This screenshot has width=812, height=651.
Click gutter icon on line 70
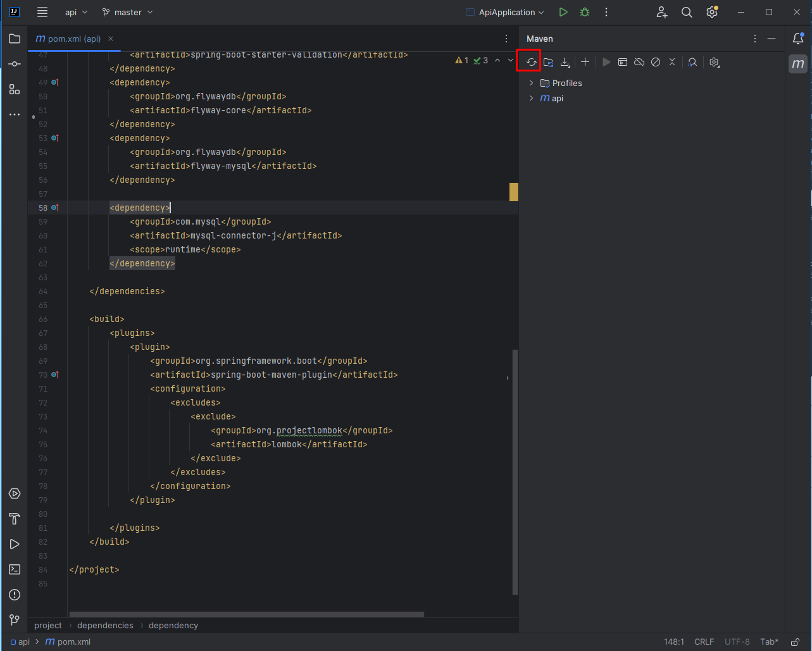click(x=55, y=375)
